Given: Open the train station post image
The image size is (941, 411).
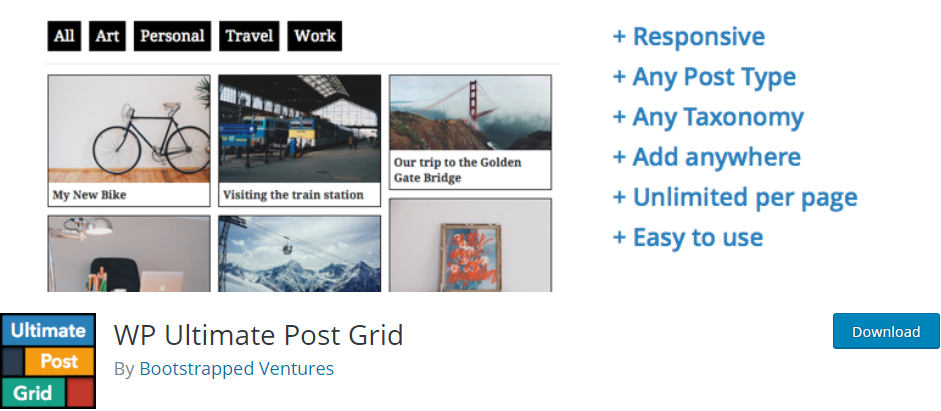Looking at the screenshot, I should 299,129.
